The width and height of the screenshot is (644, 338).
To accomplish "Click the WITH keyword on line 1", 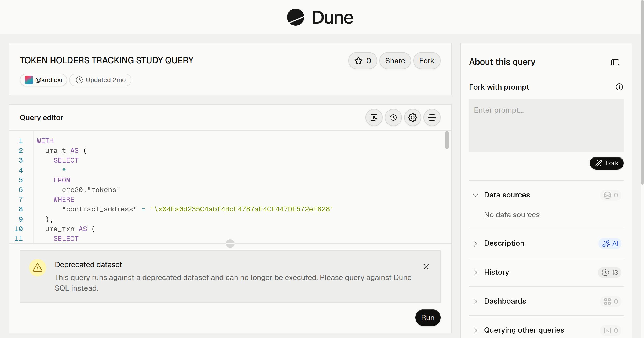I will [45, 141].
